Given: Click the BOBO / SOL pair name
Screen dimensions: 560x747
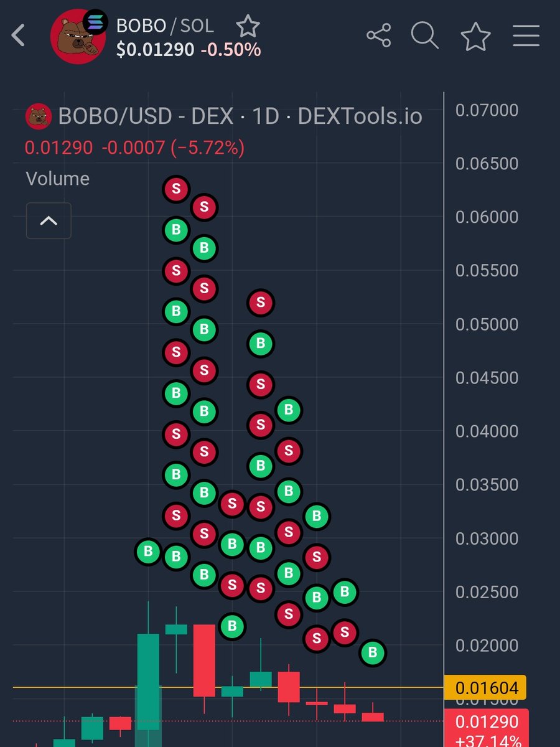Looking at the screenshot, I should click(165, 26).
